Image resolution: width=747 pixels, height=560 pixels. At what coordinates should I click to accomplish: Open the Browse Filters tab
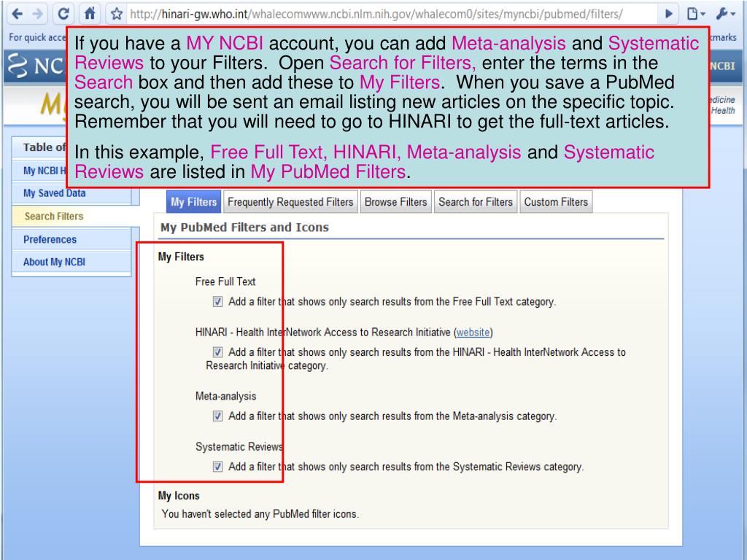396,202
